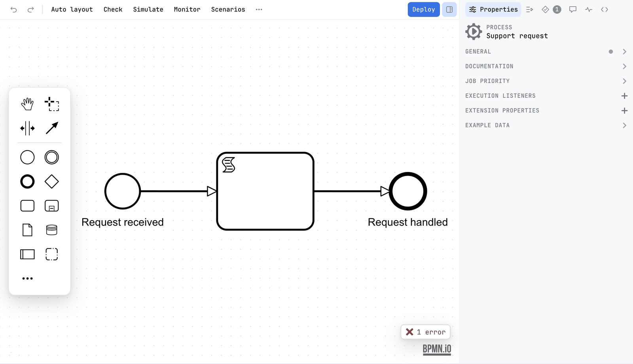
Task: Create a pool/participant from palette
Action: click(x=27, y=254)
